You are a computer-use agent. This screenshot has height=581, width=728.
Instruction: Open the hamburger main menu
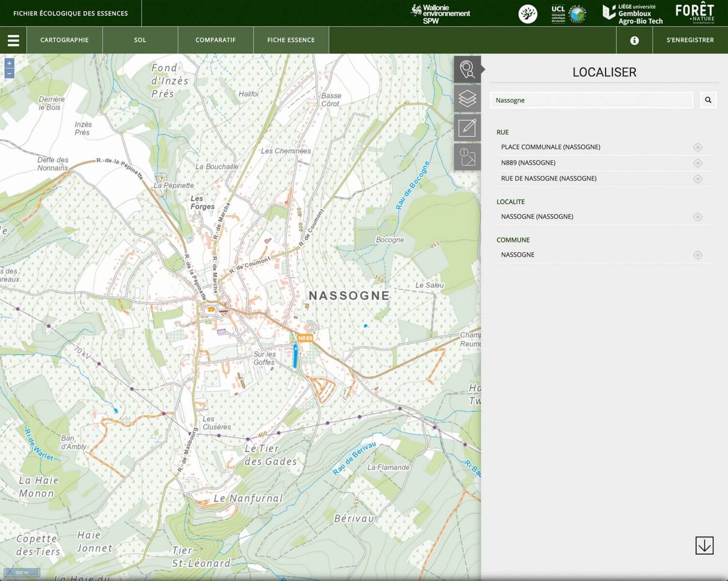point(14,40)
